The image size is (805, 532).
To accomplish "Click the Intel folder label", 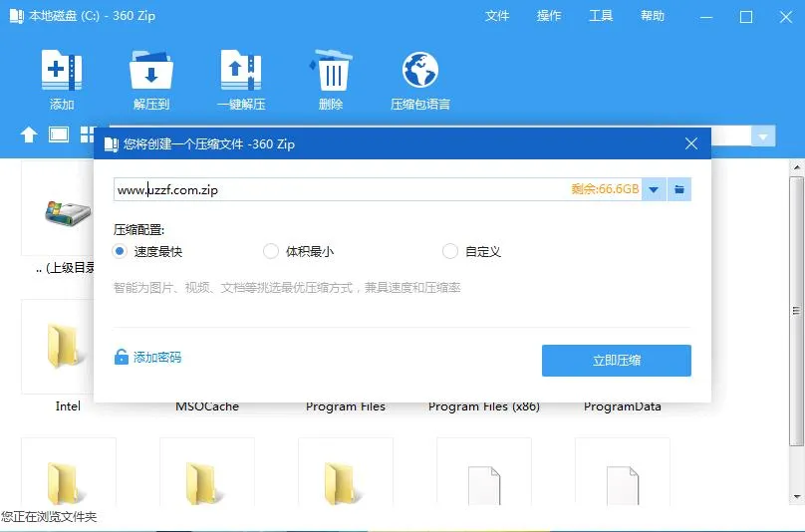I will (x=68, y=406).
